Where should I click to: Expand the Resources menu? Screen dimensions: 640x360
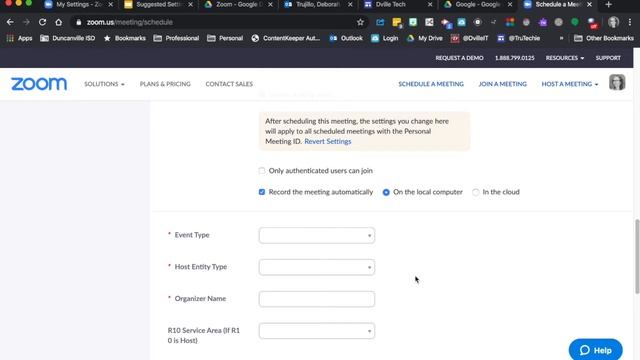pyautogui.click(x=564, y=58)
